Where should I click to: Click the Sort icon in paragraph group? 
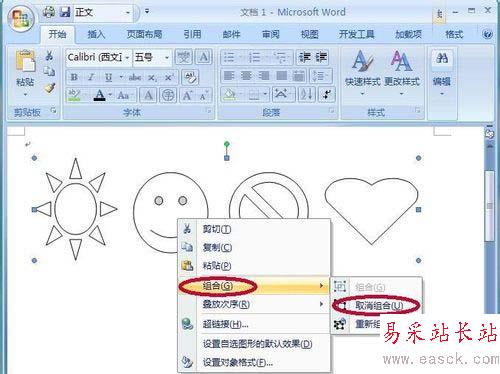click(x=306, y=95)
